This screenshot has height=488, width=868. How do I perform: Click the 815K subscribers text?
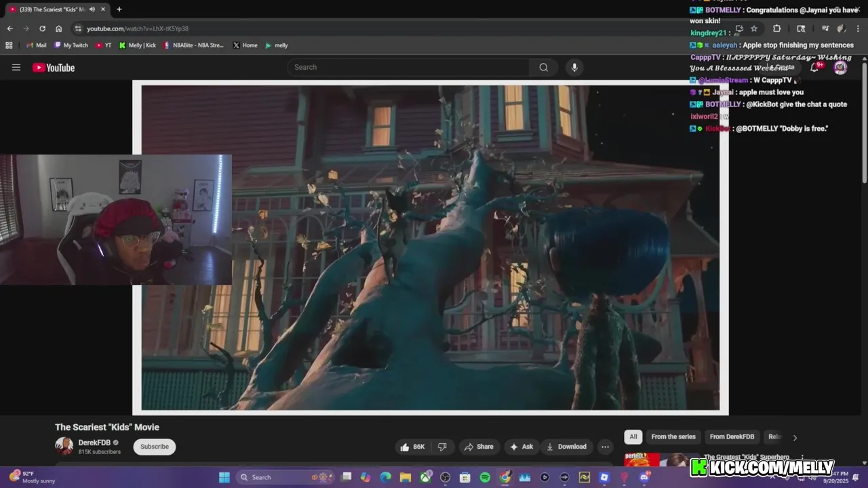99,452
